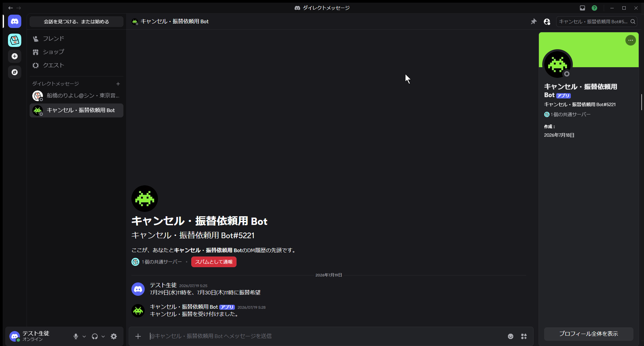Open the inbox icon in title bar
The image size is (644, 346).
tap(582, 8)
